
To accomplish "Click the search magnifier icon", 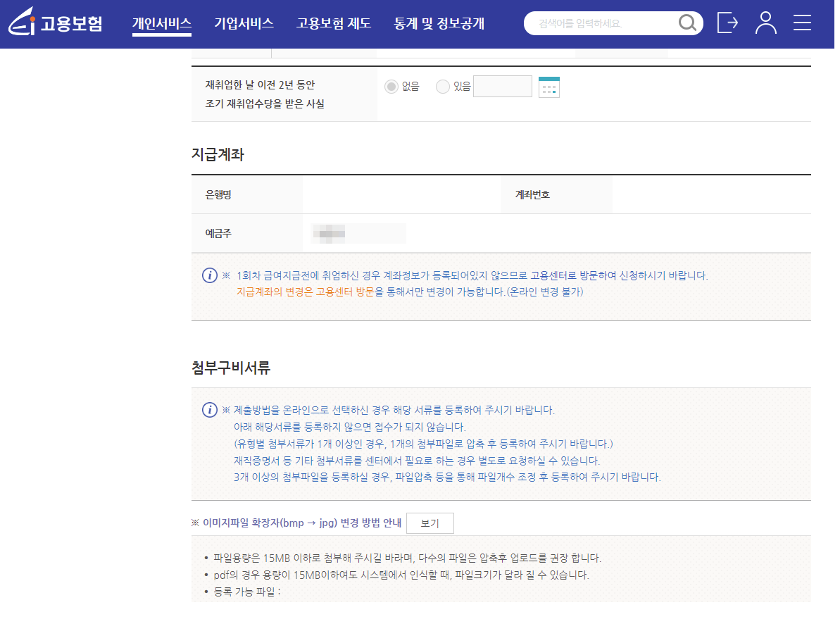I will click(686, 23).
